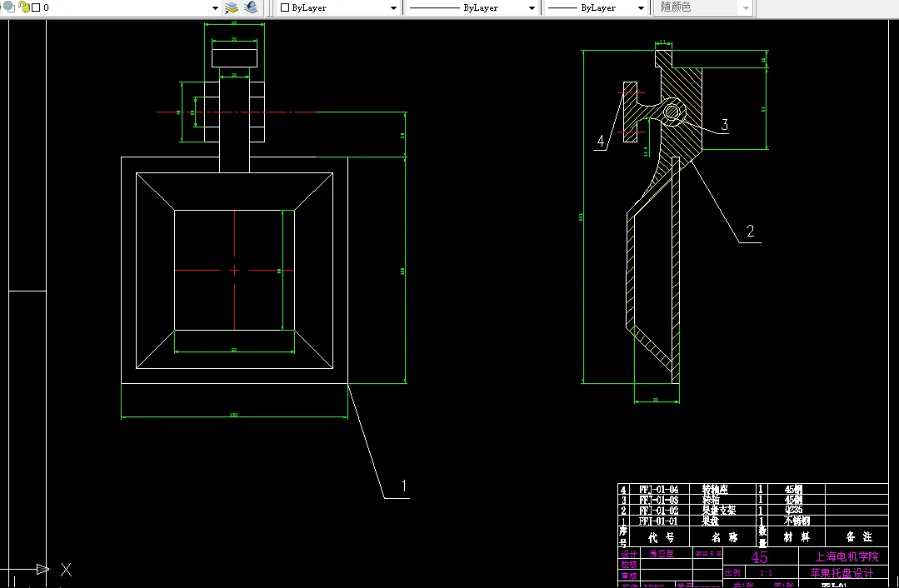Viewport: 899px width, 588px height.
Task: Click the 名称 column header
Action: pyautogui.click(x=725, y=537)
